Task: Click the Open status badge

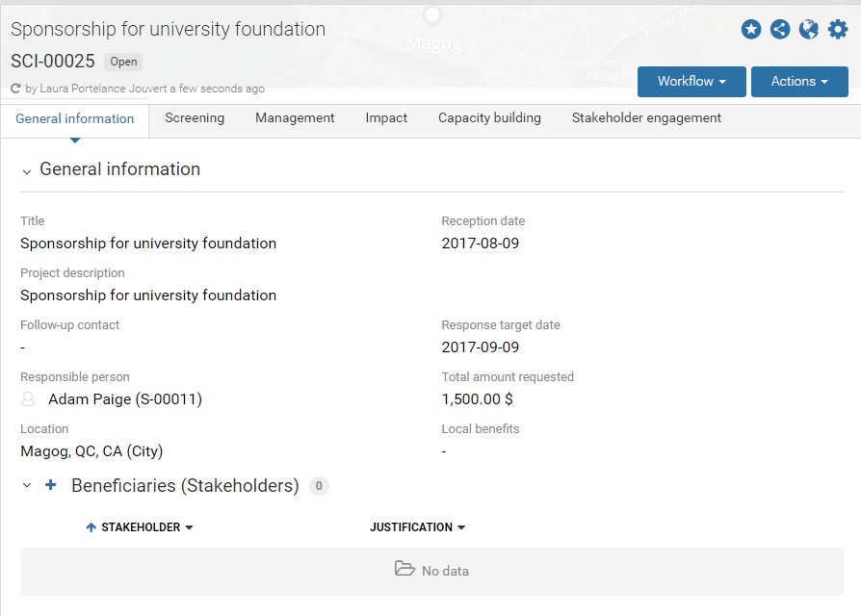Action: 123,62
